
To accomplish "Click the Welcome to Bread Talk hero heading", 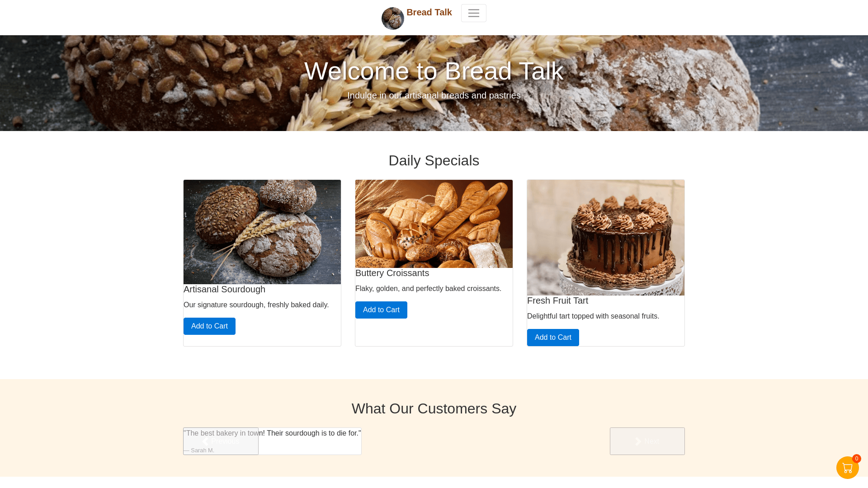I will click(434, 71).
